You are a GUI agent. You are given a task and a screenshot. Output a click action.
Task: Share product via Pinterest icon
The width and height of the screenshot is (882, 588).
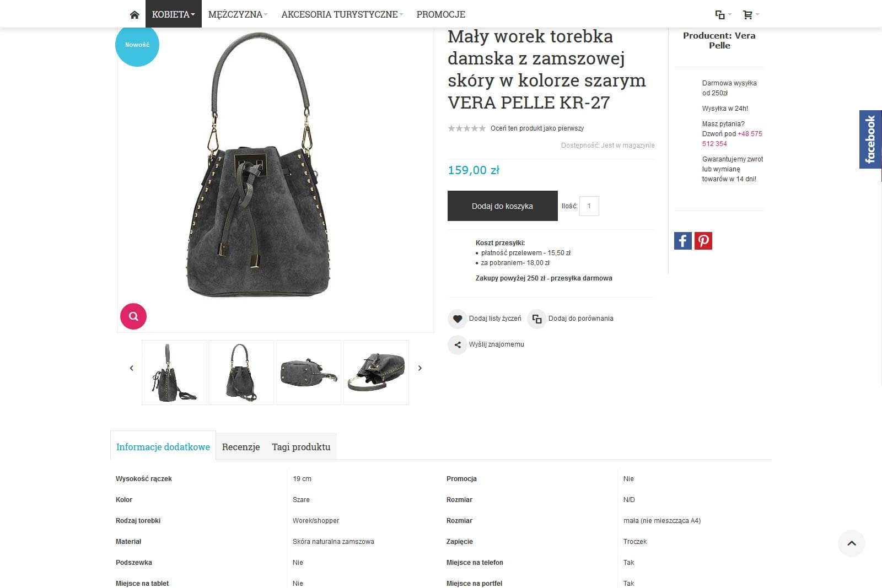coord(703,241)
